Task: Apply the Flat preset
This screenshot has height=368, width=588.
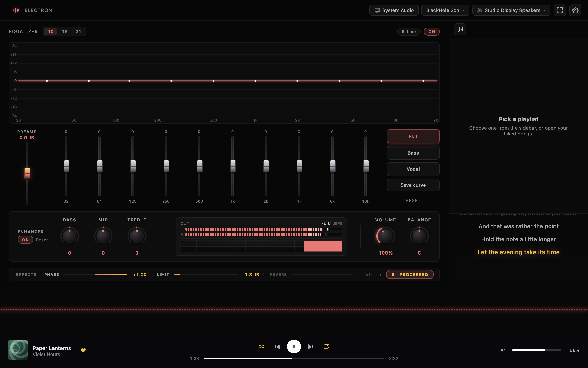Action: [413, 136]
